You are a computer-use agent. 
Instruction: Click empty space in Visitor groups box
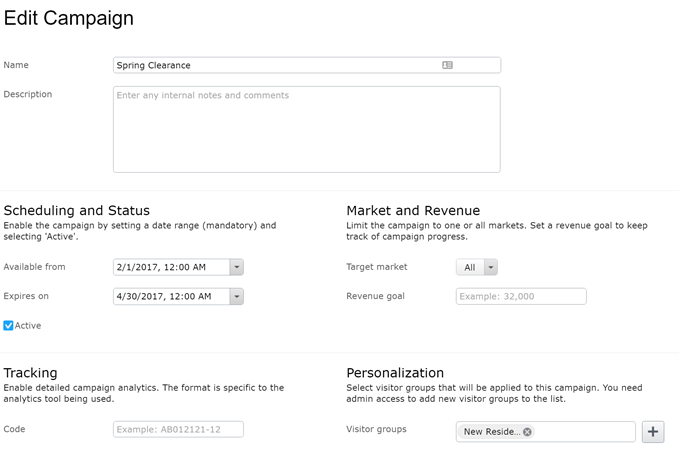[585, 432]
